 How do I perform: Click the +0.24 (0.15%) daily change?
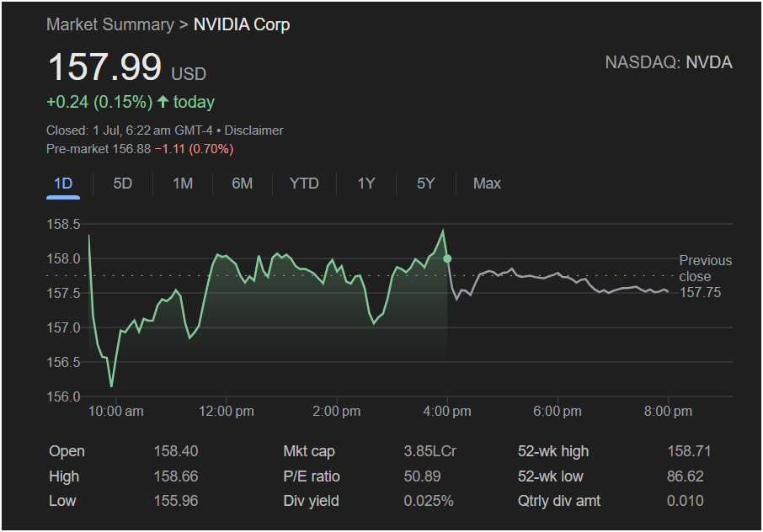(99, 102)
